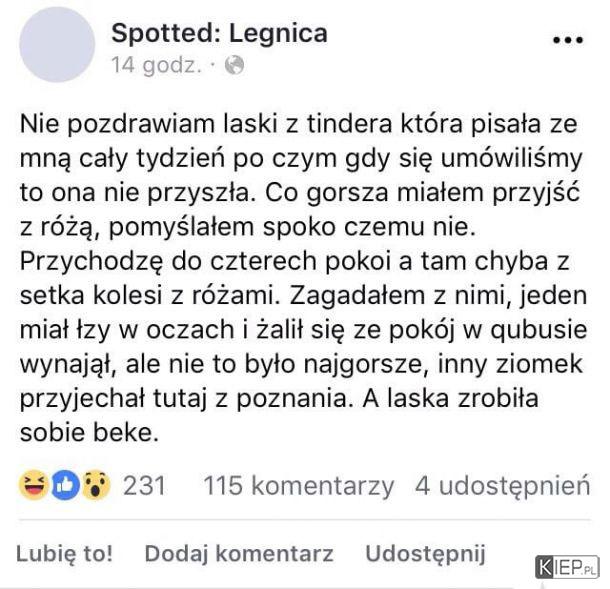The height and width of the screenshot is (589, 610).
Task: Like the post with 'Lubię to!'
Action: [x=64, y=554]
